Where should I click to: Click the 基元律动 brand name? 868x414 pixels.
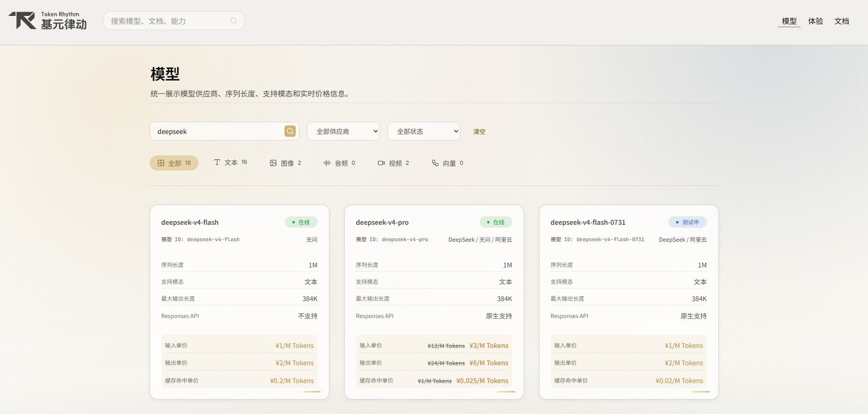pyautogui.click(x=64, y=24)
